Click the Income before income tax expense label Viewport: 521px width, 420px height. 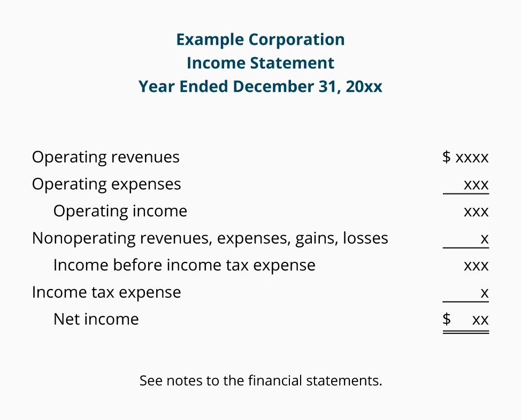(x=184, y=266)
